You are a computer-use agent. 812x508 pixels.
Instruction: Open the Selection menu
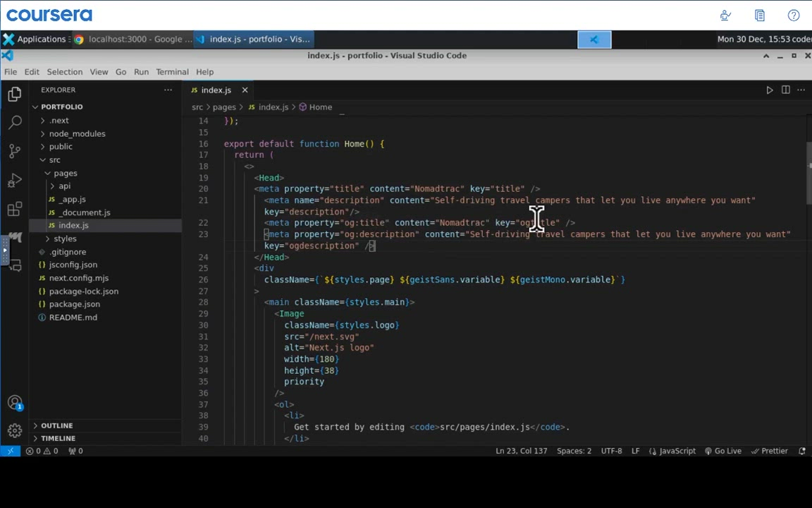click(64, 71)
